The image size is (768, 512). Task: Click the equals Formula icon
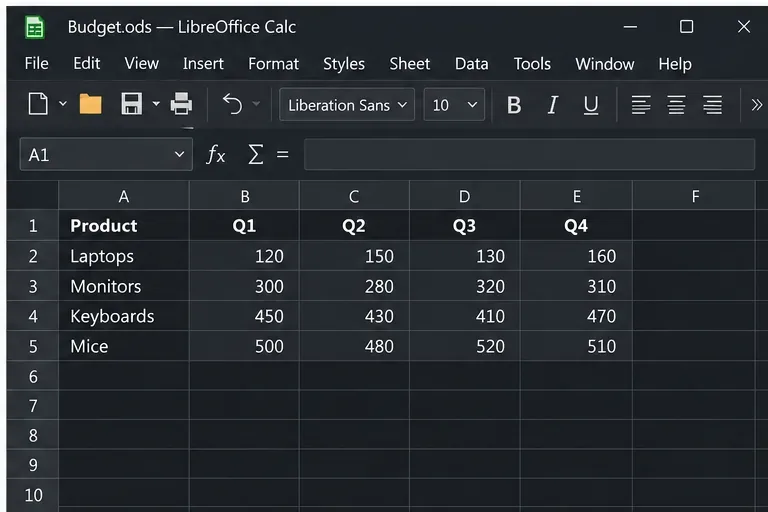click(x=282, y=155)
